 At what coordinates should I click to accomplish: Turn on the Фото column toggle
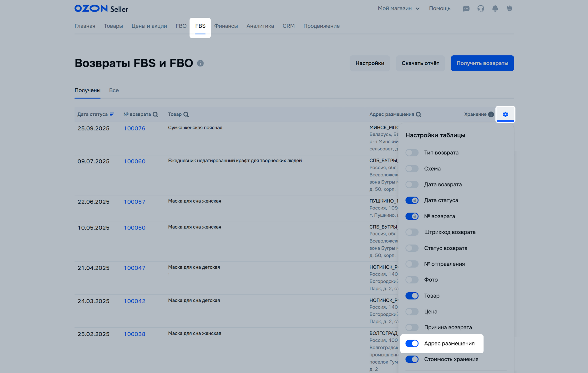click(x=412, y=280)
